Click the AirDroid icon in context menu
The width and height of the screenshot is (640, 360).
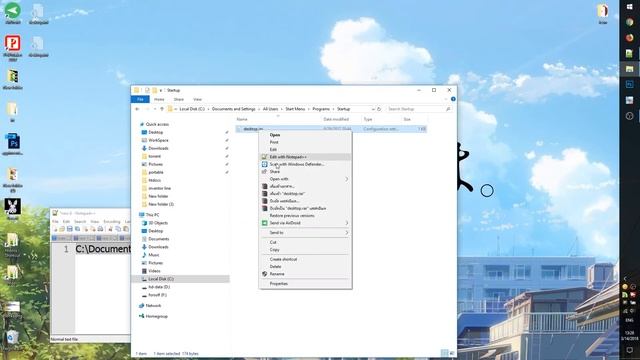[x=264, y=223]
